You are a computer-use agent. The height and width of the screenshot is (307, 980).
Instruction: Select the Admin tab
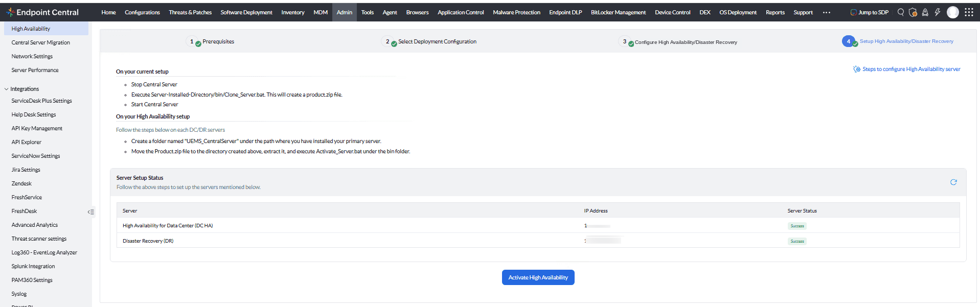[x=345, y=12]
